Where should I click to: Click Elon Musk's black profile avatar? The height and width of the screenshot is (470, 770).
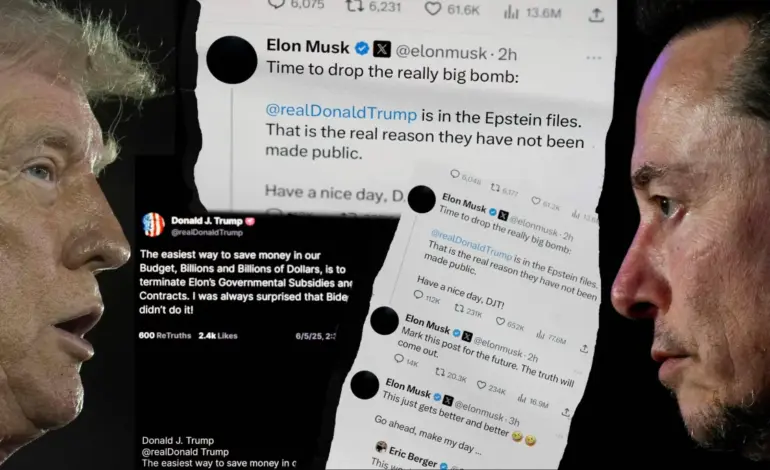pos(232,59)
